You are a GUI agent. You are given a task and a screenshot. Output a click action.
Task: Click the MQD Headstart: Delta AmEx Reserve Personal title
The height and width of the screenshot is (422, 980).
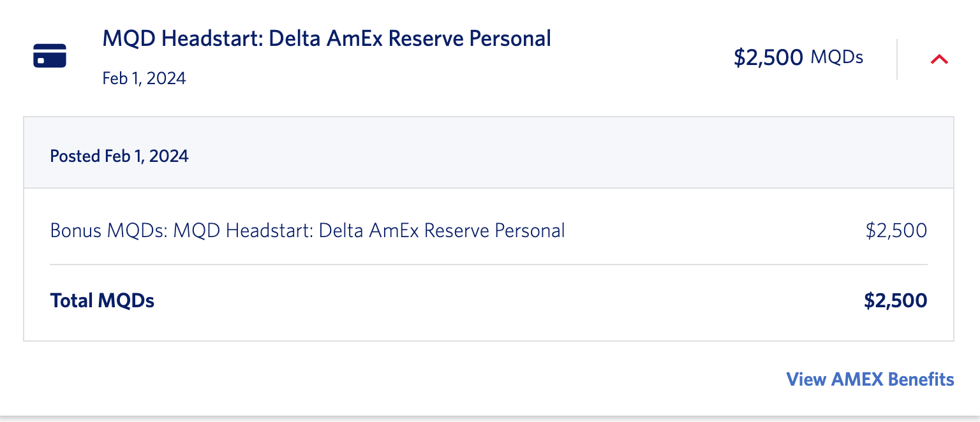[326, 38]
